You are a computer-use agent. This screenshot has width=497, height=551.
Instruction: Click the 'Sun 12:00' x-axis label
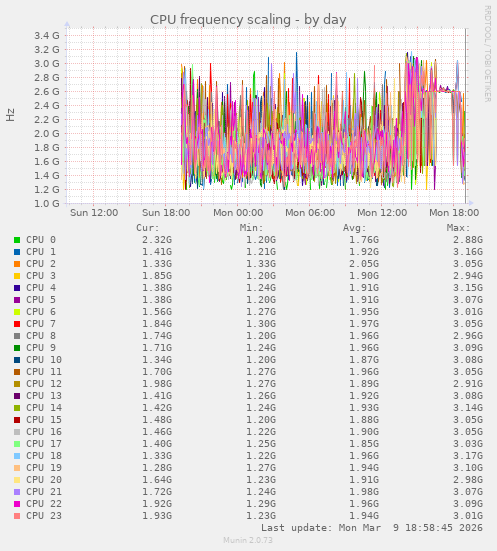coord(94,213)
